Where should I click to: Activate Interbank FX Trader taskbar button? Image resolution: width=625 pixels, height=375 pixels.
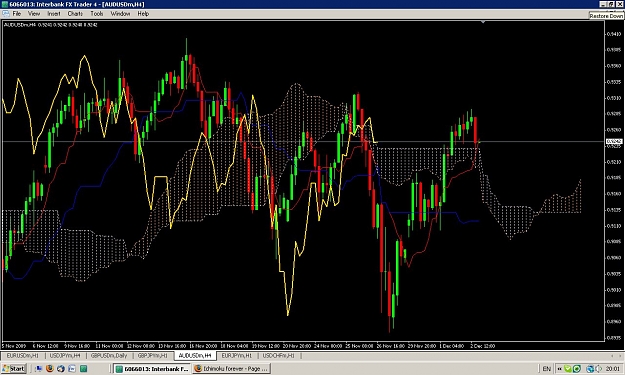[x=152, y=369]
